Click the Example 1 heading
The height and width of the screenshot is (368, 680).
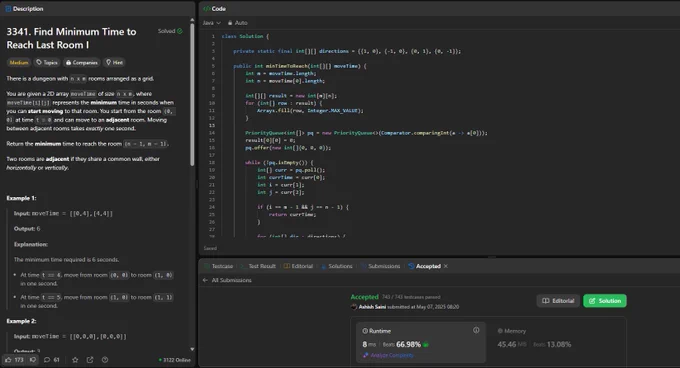(21, 198)
